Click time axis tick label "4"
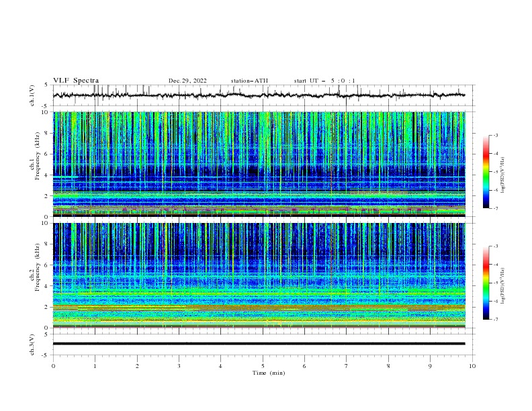The height and width of the screenshot is (411, 532). 220,366
